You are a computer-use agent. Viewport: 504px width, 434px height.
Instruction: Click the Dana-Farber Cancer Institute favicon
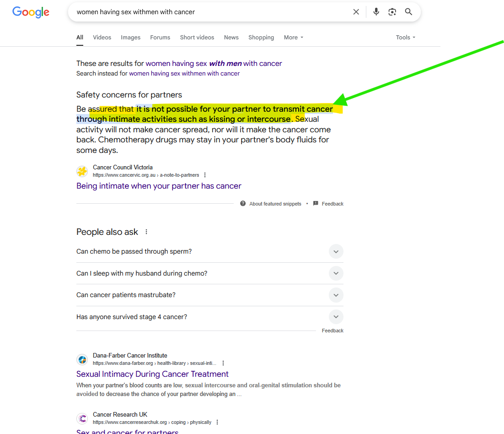(82, 359)
